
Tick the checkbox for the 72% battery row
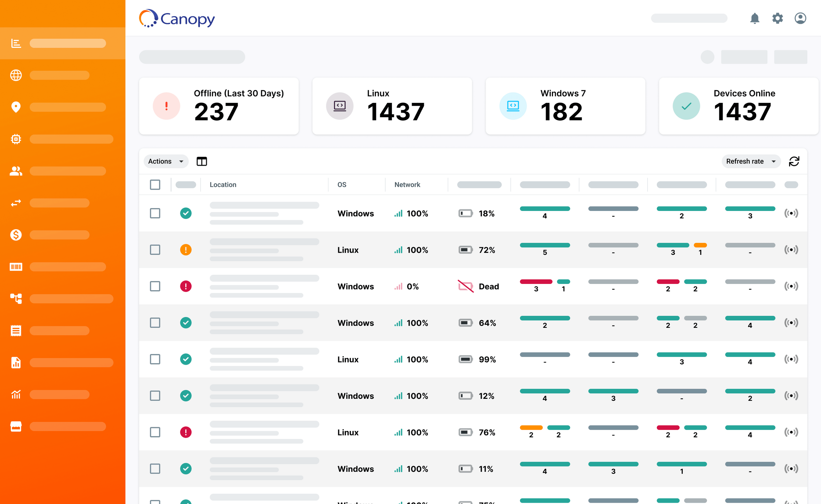(x=155, y=250)
